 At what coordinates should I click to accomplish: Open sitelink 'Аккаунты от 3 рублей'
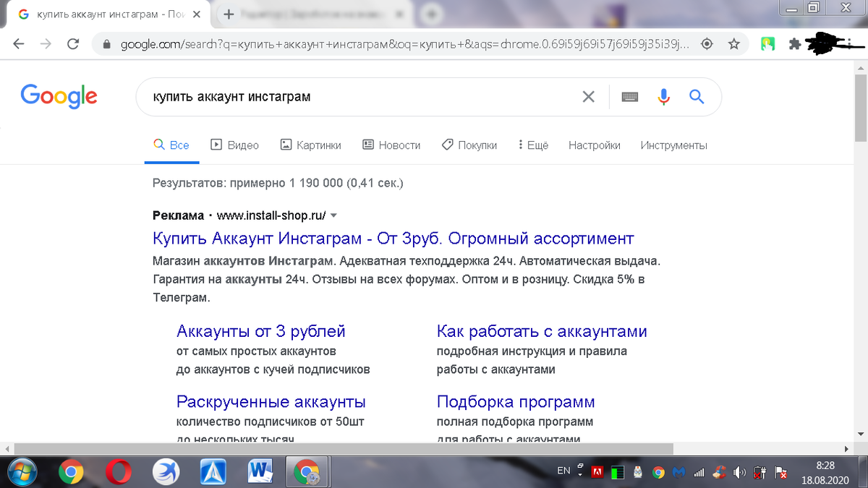tap(261, 331)
